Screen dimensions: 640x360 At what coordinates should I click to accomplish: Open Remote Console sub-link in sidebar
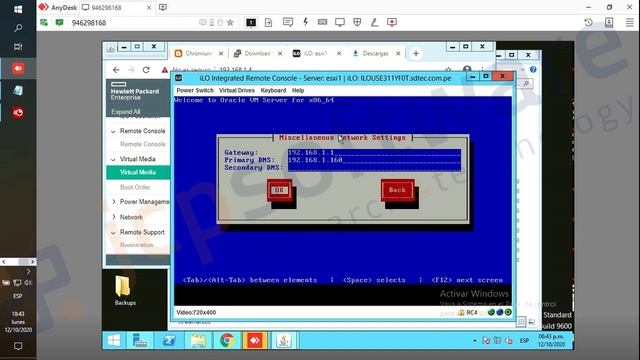(142, 144)
